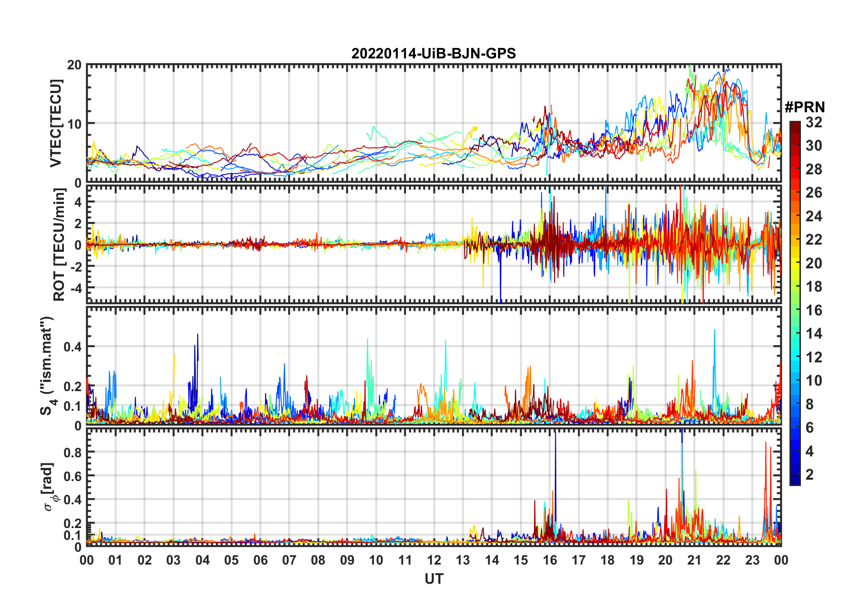Click colorbar tick label 8
Viewport: 868px width, 607px height.
pos(810,404)
